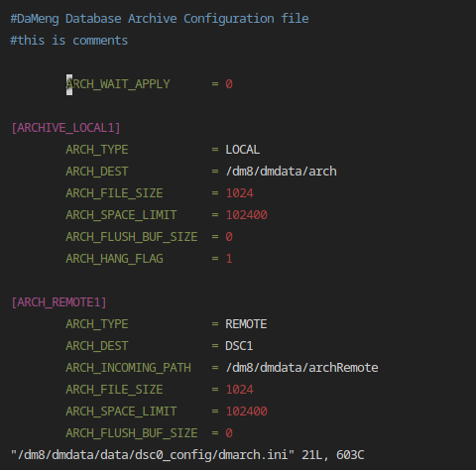Click ARCH_SPACE_LIMIT under ARCHIVE_LOCAL1
476x470 pixels.
click(121, 215)
